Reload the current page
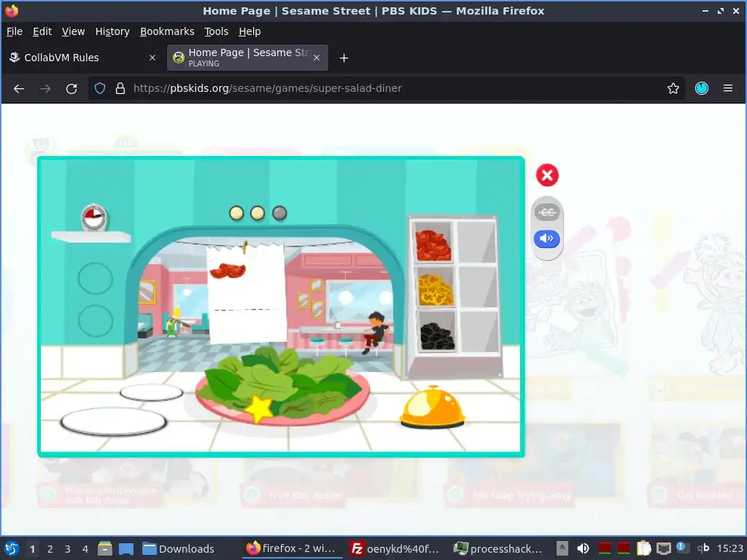Viewport: 747px width, 560px height. click(x=71, y=88)
